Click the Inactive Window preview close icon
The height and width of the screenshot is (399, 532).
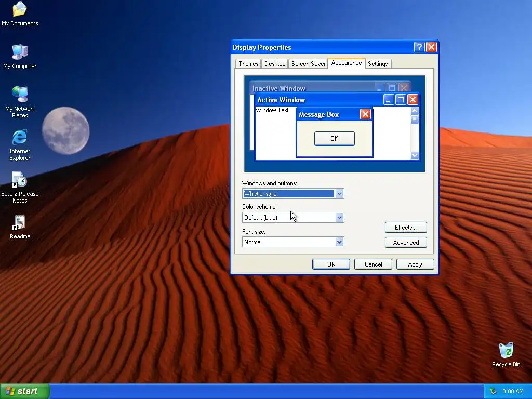(x=403, y=88)
